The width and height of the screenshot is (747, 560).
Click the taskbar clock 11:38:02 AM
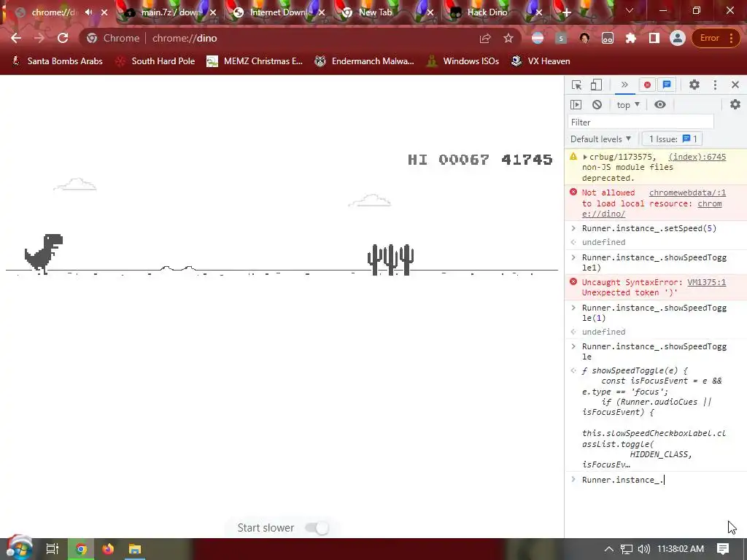[681, 549]
